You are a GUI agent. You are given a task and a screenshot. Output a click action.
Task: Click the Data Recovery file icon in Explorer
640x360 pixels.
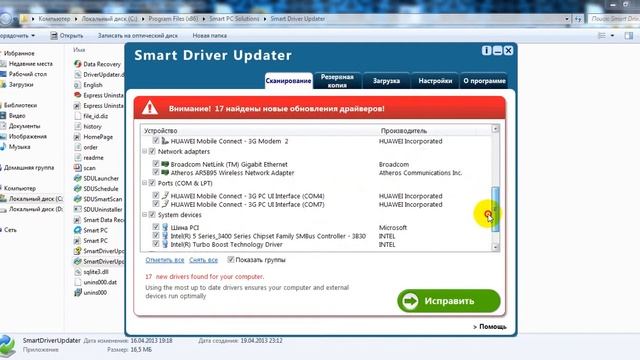[x=78, y=64]
